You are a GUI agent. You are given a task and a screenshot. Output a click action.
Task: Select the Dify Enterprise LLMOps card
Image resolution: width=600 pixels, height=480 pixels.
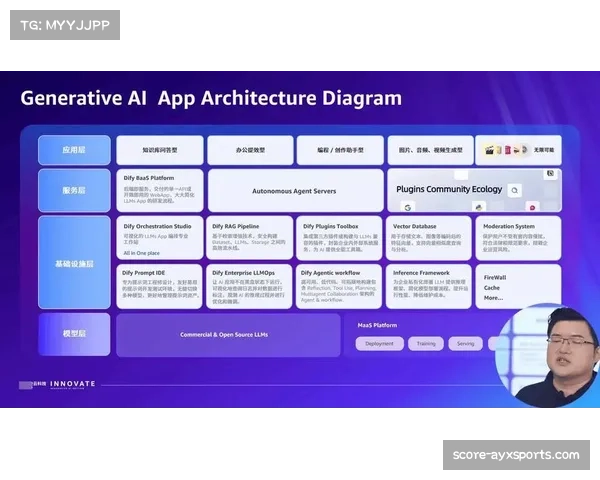click(x=249, y=285)
